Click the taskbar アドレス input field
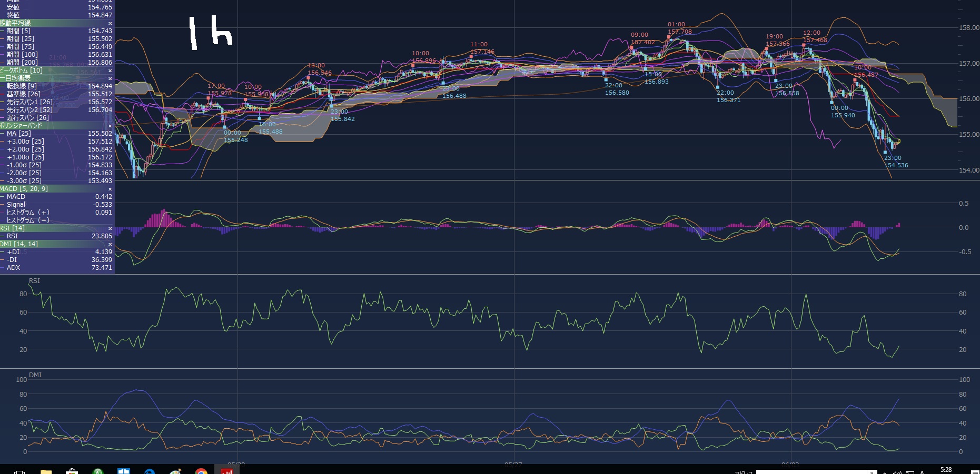Image resolution: width=980 pixels, height=474 pixels. [811, 472]
